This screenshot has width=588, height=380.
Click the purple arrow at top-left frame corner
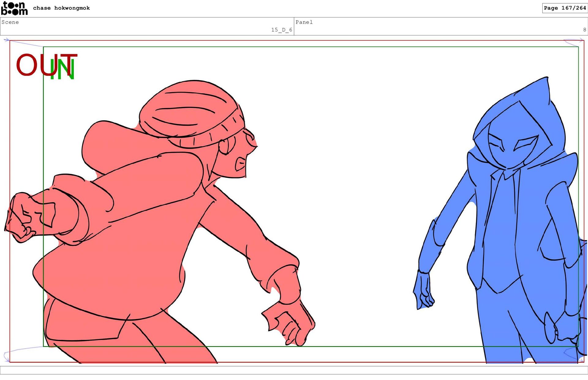pyautogui.click(x=7, y=40)
